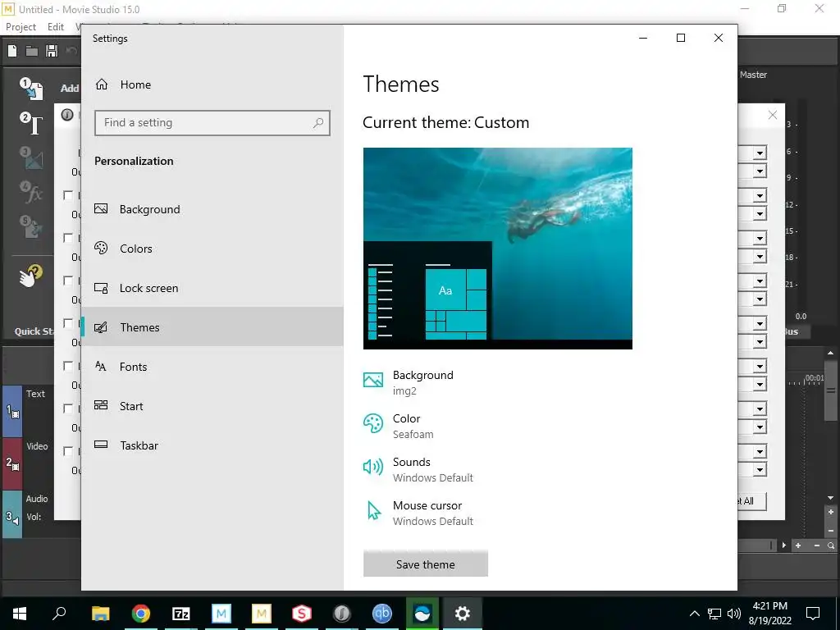This screenshot has height=630, width=840.
Task: Open theme Background option showing img2
Action: 409,382
